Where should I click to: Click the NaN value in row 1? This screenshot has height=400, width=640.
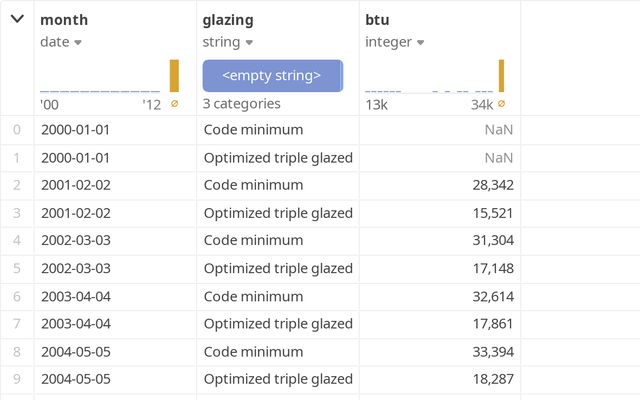(x=498, y=157)
